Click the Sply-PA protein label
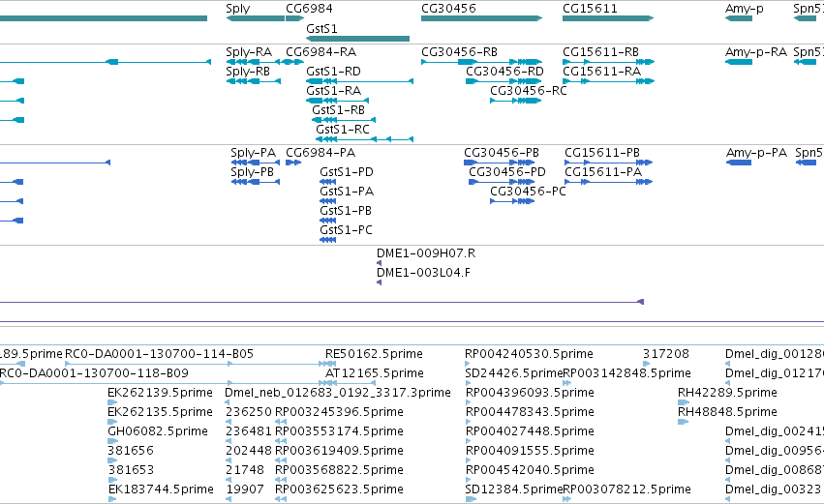824x504 pixels. coord(253,153)
